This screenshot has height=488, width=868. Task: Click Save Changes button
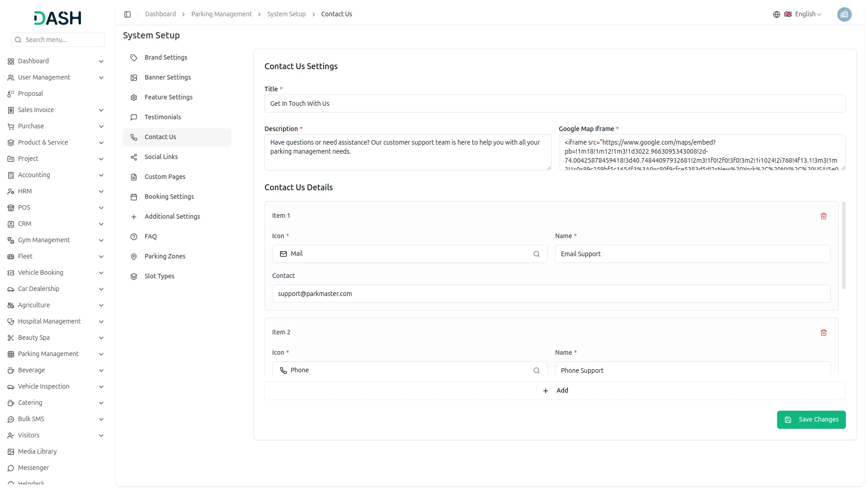click(x=811, y=420)
